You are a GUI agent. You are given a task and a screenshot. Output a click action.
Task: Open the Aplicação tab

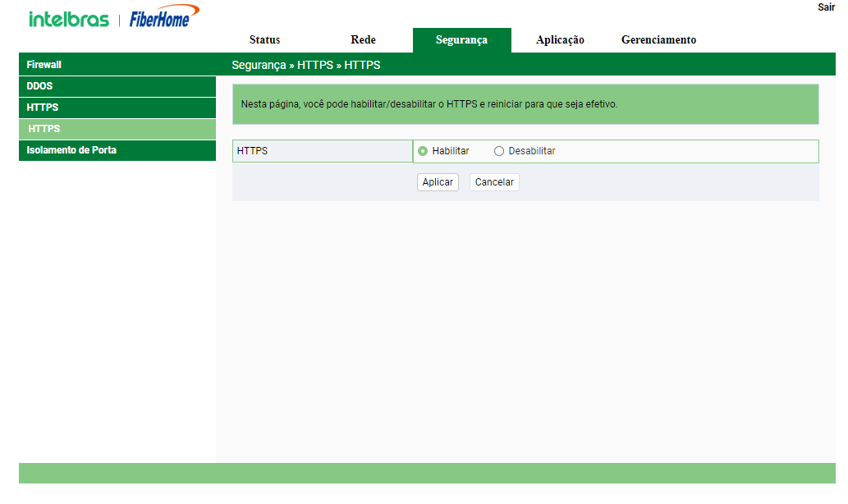[561, 40]
